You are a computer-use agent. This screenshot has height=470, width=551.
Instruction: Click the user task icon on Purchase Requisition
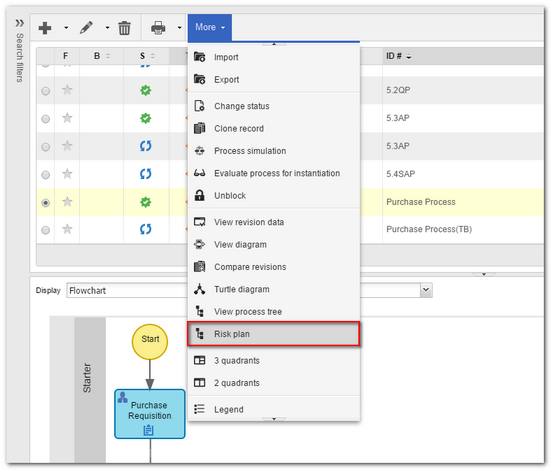[123, 397]
